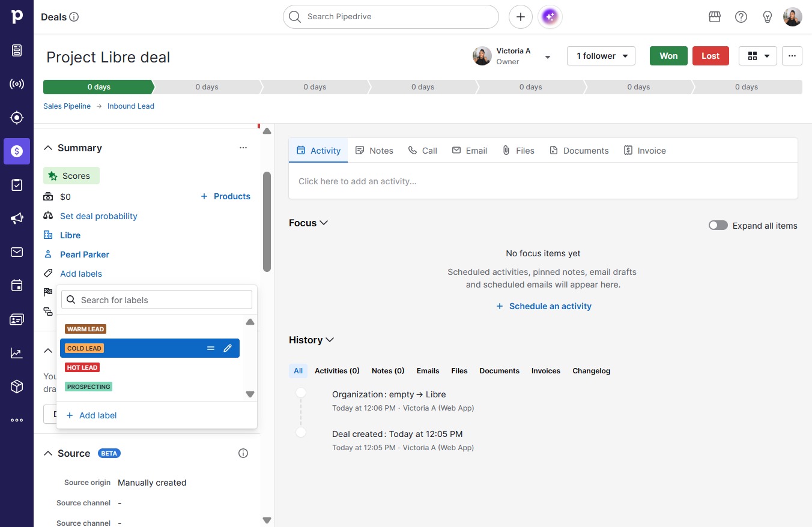Click the Source section info icon

pos(243,453)
